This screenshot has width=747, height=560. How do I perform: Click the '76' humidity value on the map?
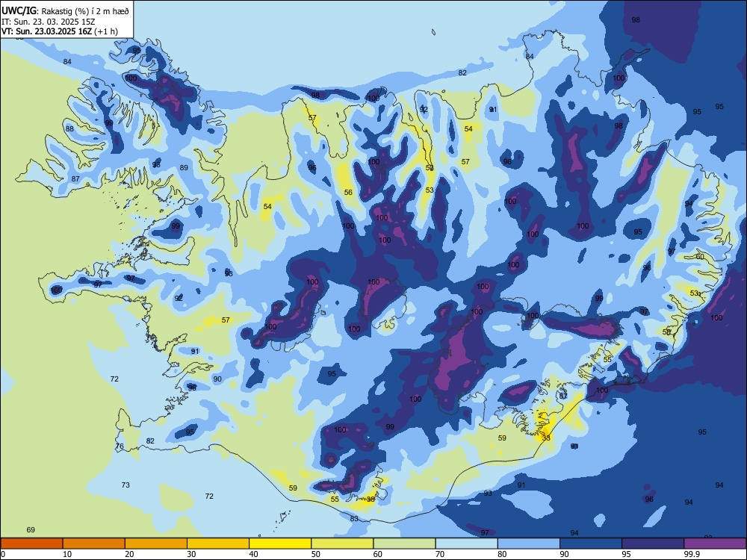pos(120,447)
